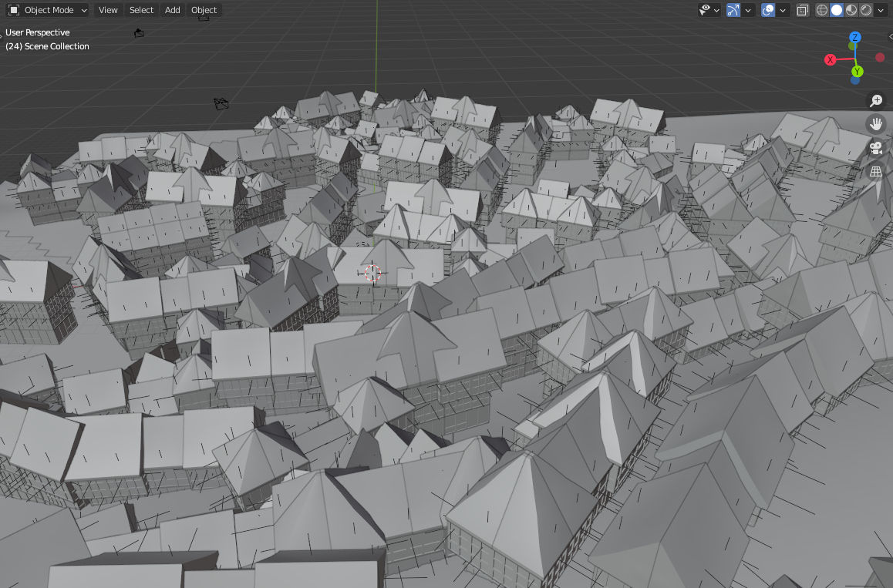Toggle the camera view icon
Viewport: 893px width, 588px height.
(876, 148)
